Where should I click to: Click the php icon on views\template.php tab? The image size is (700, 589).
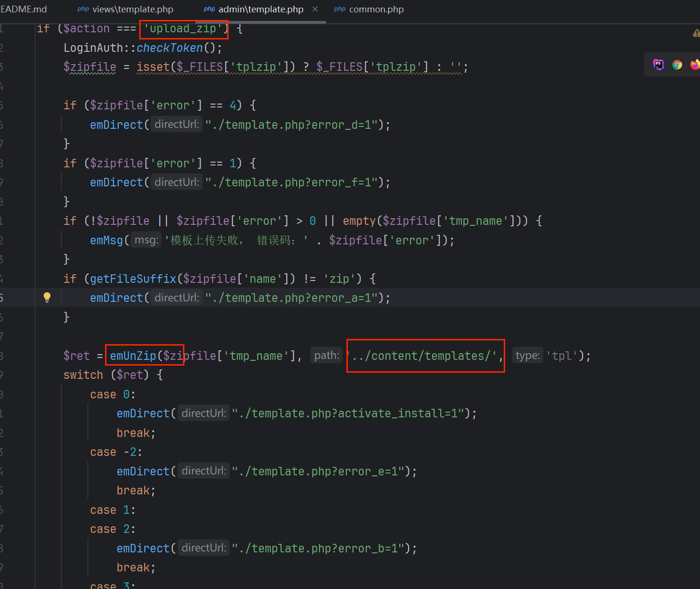coord(83,10)
